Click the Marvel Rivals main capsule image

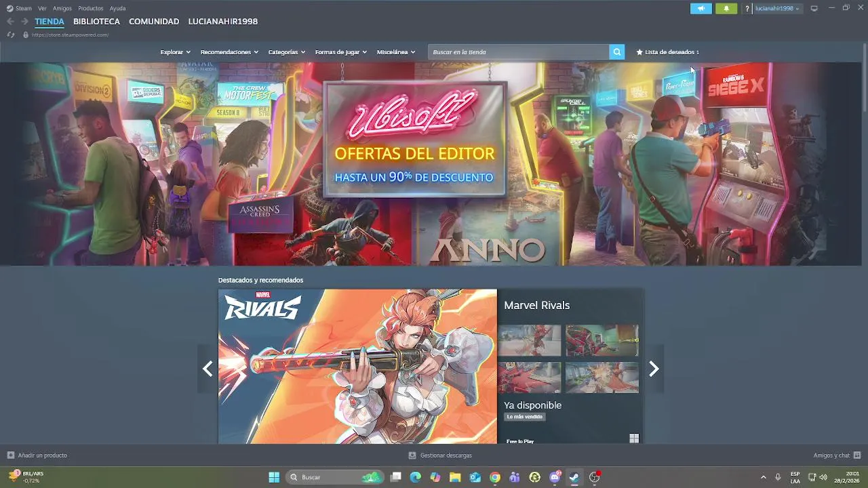click(x=357, y=367)
